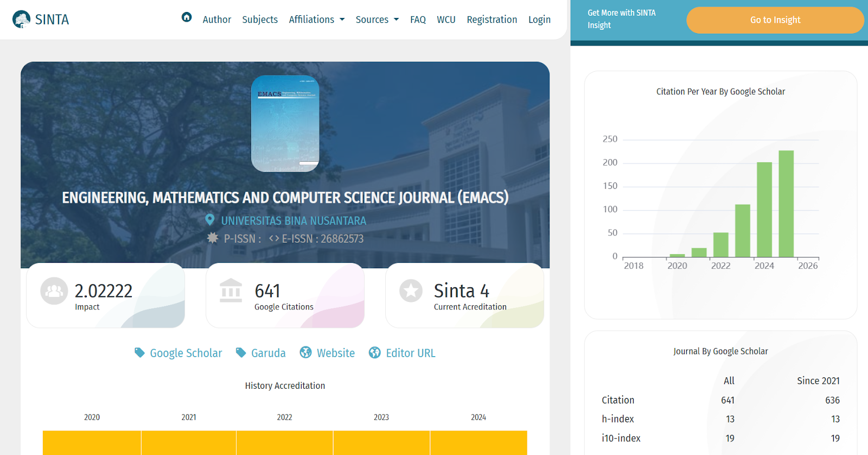Viewport: 868px width, 455px height.
Task: Click the i10-index row label
Action: (621, 438)
